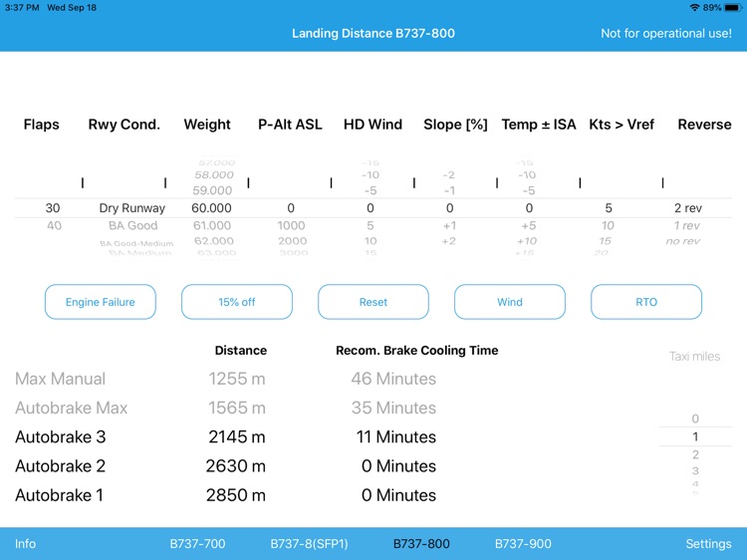Choose BA Good-Medium runway condition
This screenshot has height=560, width=747.
click(136, 243)
